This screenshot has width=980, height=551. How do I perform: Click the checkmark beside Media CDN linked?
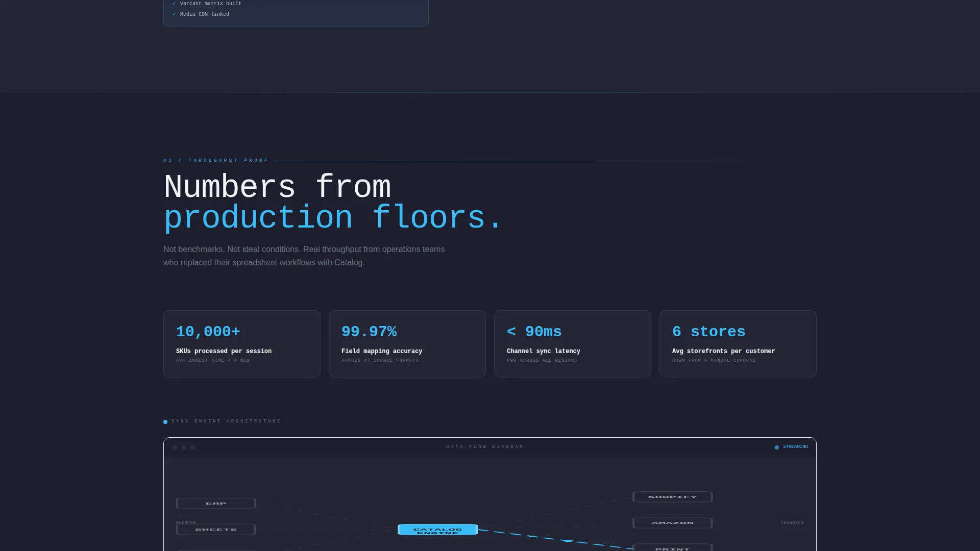[x=174, y=14]
